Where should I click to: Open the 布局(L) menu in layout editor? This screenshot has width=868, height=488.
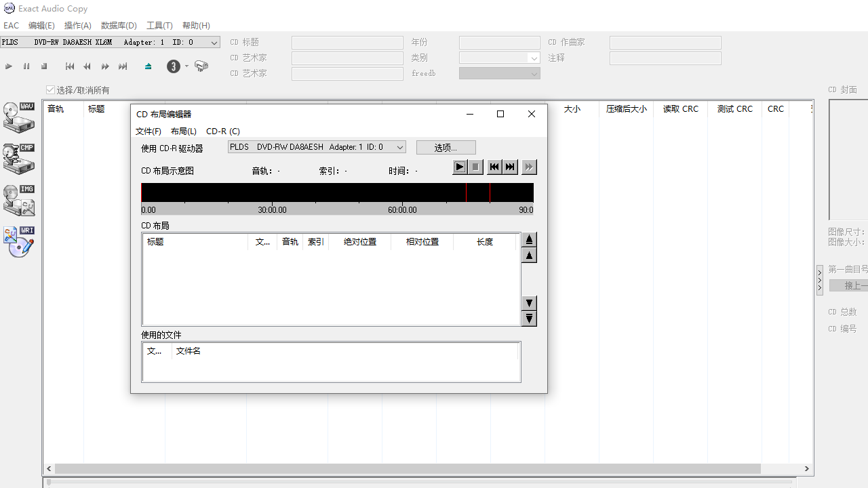click(183, 131)
